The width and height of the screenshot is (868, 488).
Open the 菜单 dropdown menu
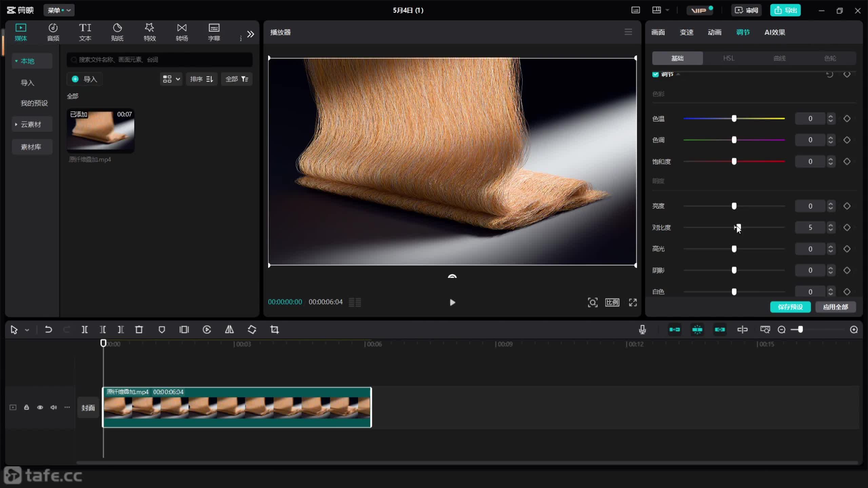(59, 10)
